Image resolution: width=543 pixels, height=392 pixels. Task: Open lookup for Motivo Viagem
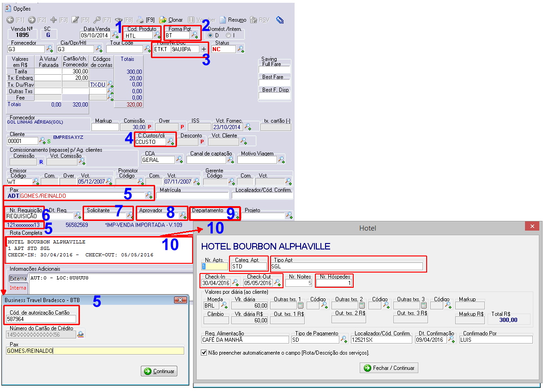(282, 160)
